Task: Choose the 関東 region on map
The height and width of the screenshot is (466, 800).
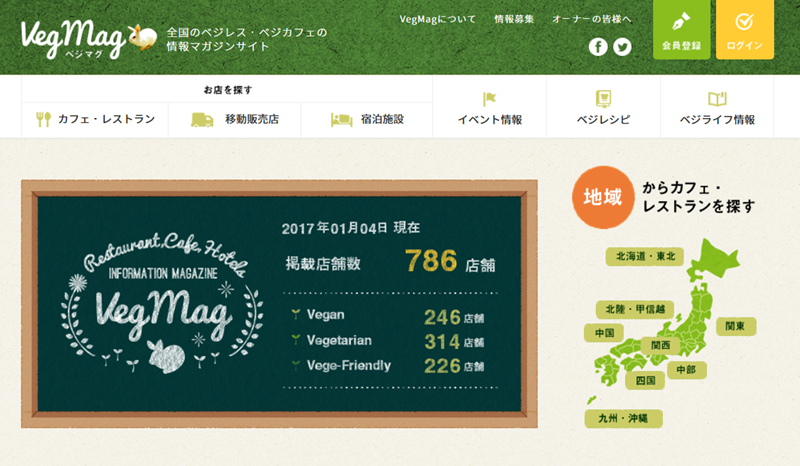Action: point(740,326)
